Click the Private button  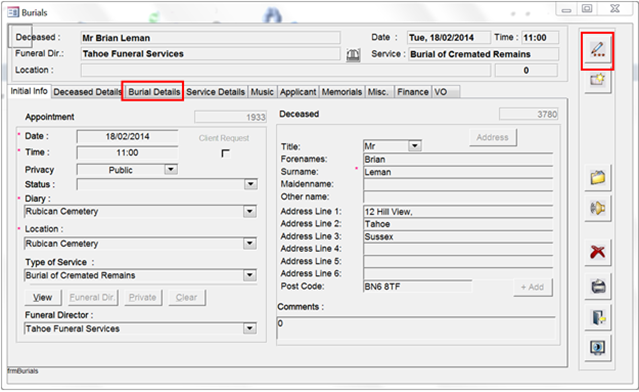click(x=143, y=297)
